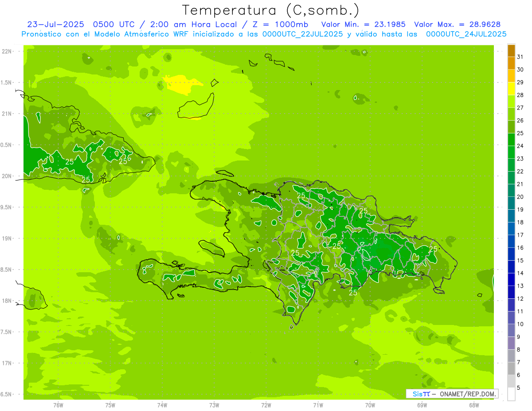The width and height of the screenshot is (532, 411).
Task: Click the "Valor Min. = 23.1985" value
Action: [x=364, y=24]
